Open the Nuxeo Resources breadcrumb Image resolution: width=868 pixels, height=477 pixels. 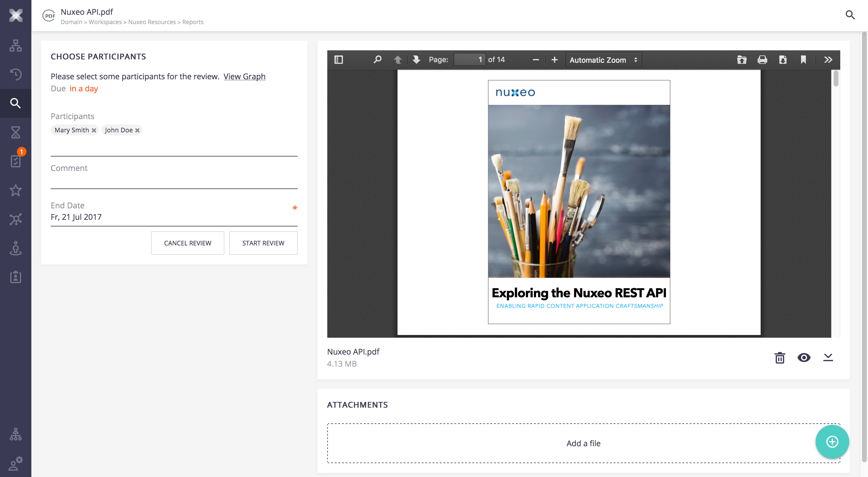click(x=152, y=22)
